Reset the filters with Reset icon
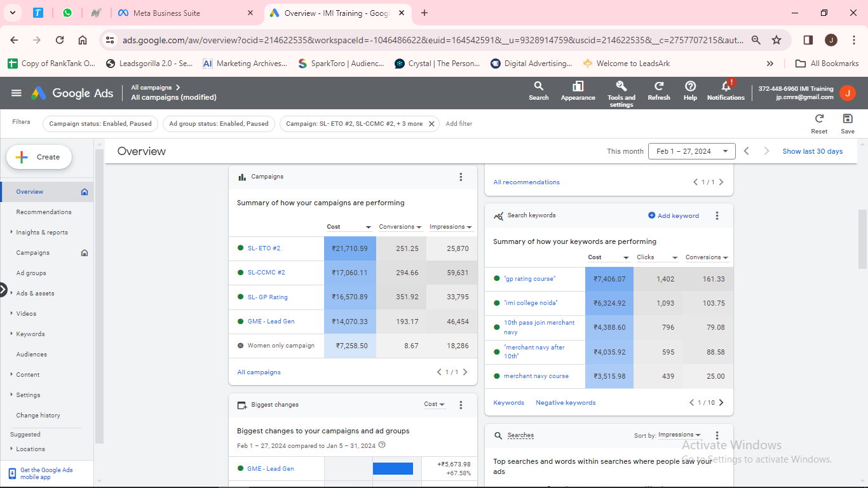The width and height of the screenshot is (868, 488). tap(819, 123)
